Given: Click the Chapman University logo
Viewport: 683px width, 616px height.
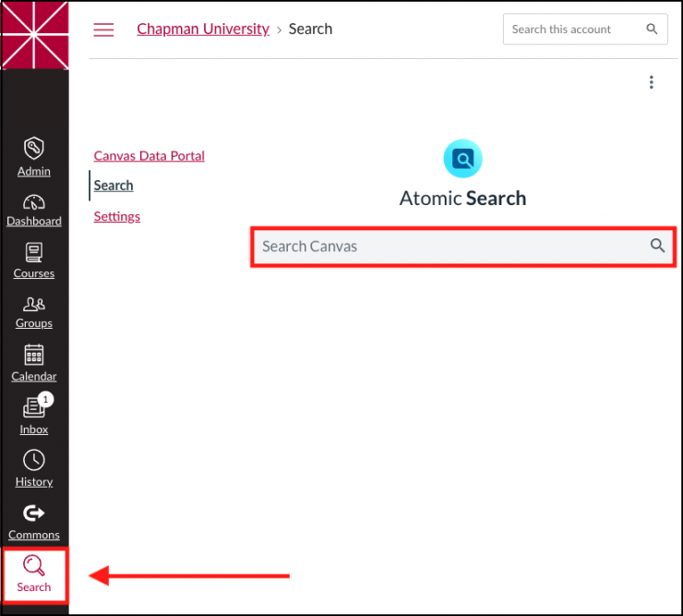Looking at the screenshot, I should (35, 36).
